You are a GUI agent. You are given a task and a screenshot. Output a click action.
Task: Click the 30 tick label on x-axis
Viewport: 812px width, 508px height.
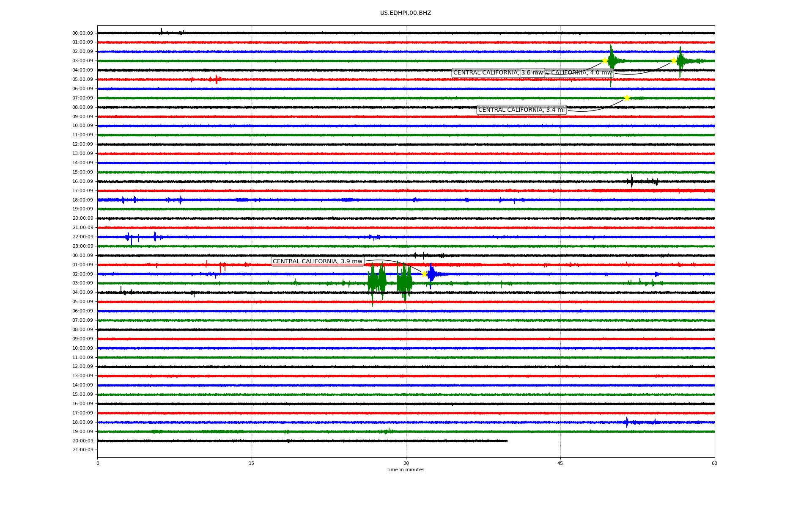click(x=406, y=463)
